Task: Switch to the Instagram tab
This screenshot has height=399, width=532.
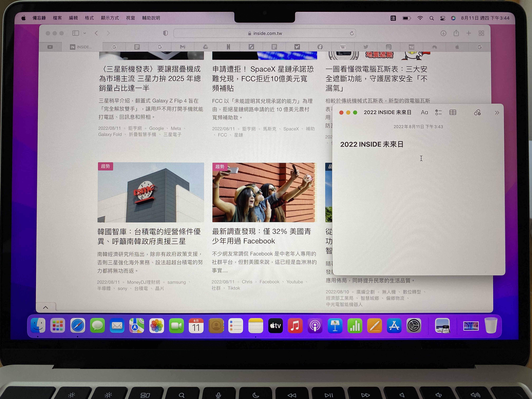Action: 389,47
